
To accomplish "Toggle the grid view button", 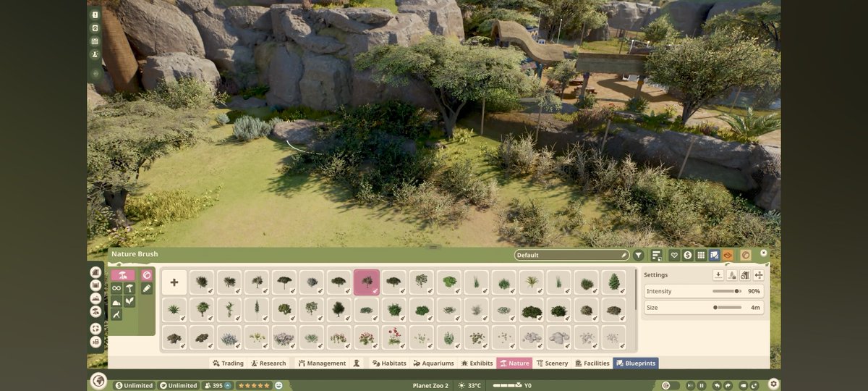I will pos(701,255).
